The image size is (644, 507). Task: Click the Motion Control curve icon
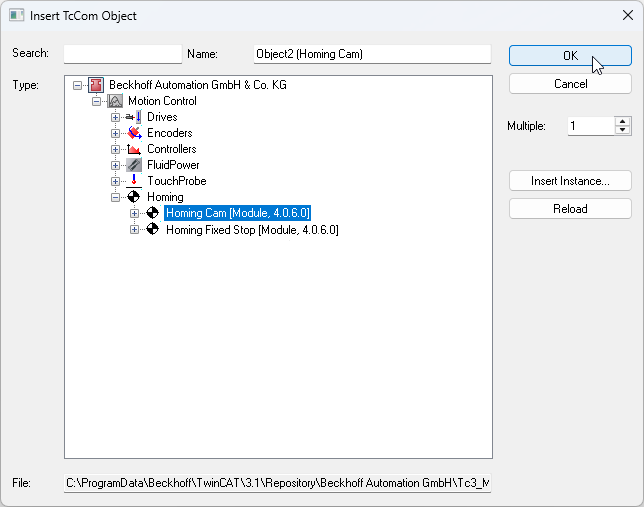pyautogui.click(x=115, y=101)
